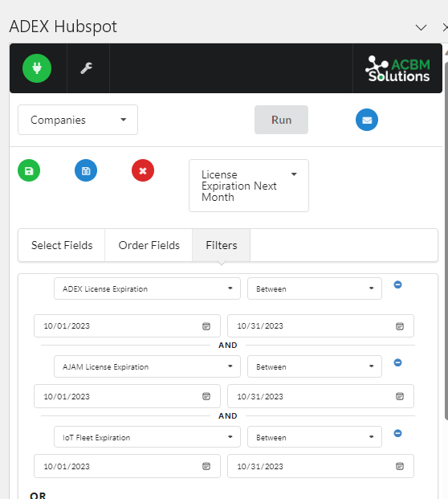The image size is (448, 499).
Task: Click the red delete X icon
Action: [143, 170]
